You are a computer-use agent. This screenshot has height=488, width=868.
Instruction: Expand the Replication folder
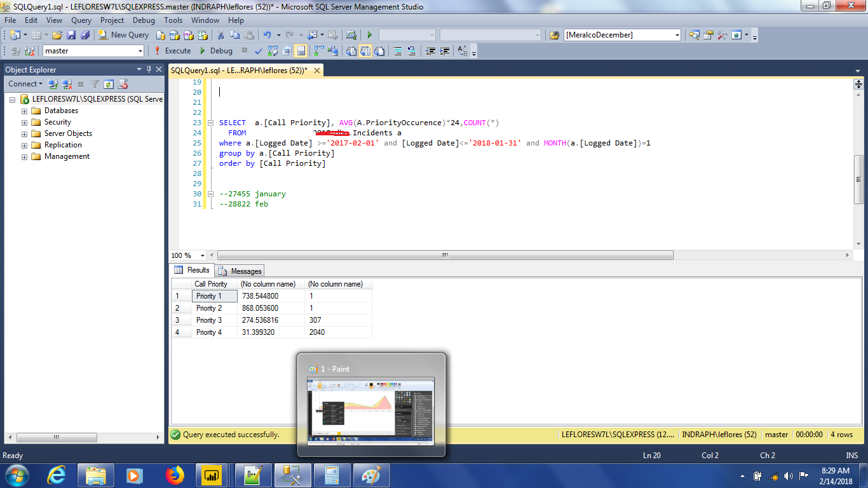click(x=25, y=145)
